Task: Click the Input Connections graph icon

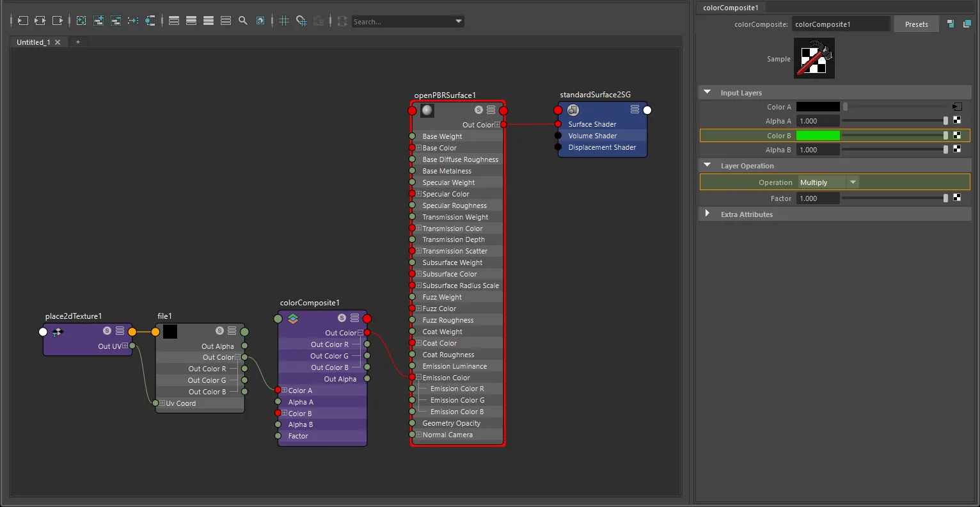Action: coord(23,20)
